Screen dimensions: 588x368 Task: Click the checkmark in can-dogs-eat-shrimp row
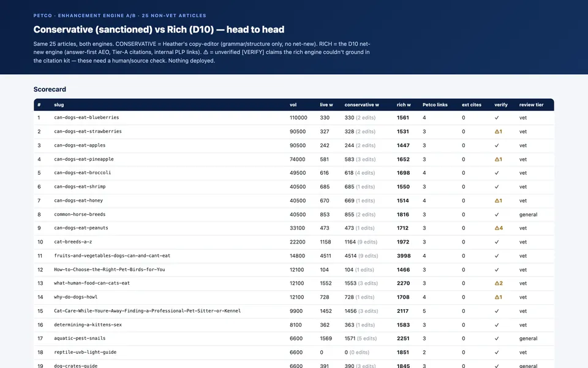point(497,186)
